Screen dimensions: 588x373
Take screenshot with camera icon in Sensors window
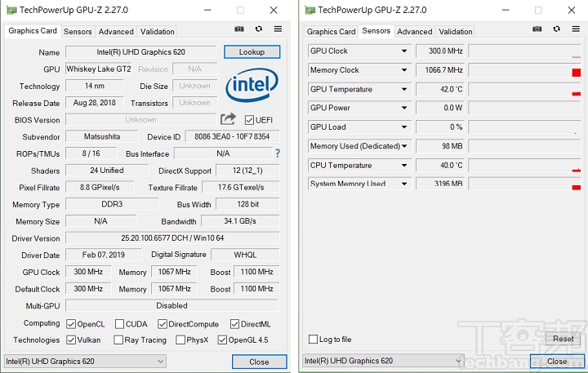click(x=537, y=29)
